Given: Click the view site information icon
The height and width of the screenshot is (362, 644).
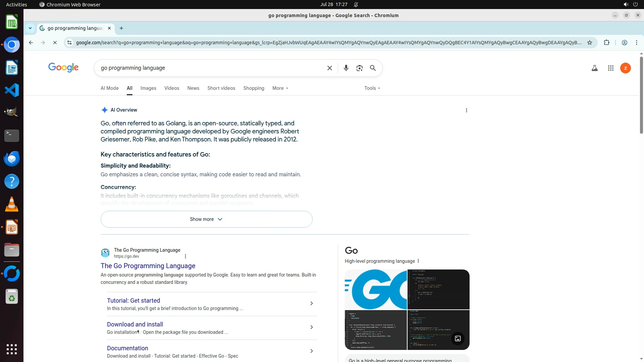Looking at the screenshot, I should pos(69,43).
